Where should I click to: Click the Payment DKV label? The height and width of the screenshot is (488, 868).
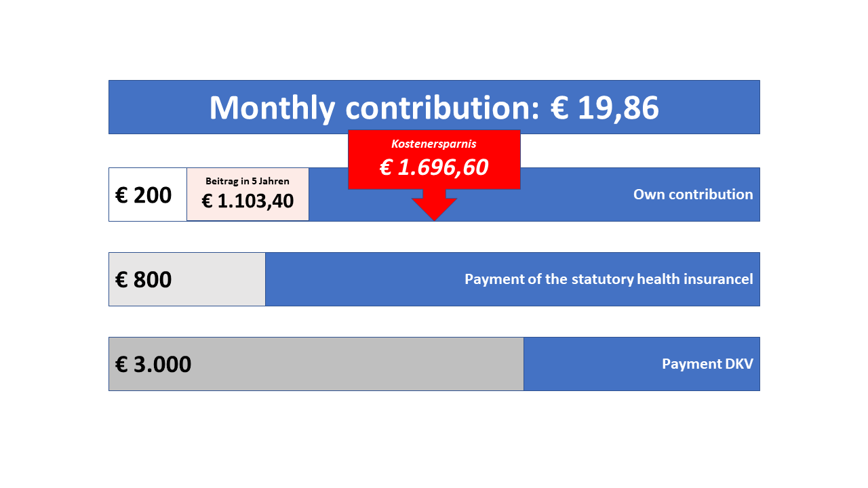pyautogui.click(x=707, y=364)
